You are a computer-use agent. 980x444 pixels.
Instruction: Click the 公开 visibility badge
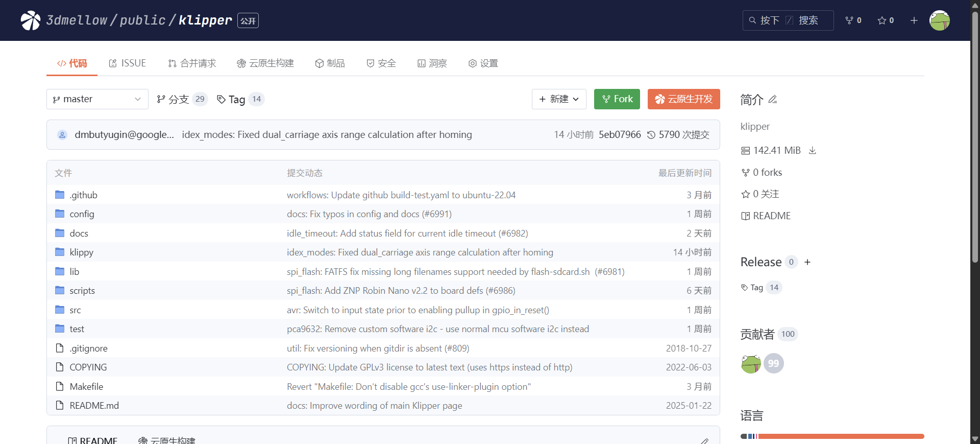pos(248,20)
